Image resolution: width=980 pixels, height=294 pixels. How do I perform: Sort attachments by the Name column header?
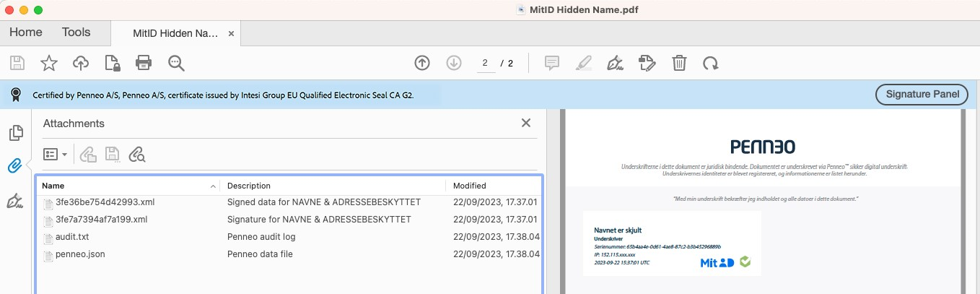[127, 186]
